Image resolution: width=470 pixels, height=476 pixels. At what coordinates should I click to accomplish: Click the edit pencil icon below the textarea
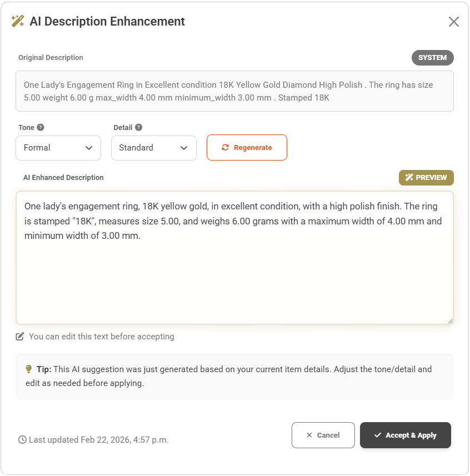(21, 336)
